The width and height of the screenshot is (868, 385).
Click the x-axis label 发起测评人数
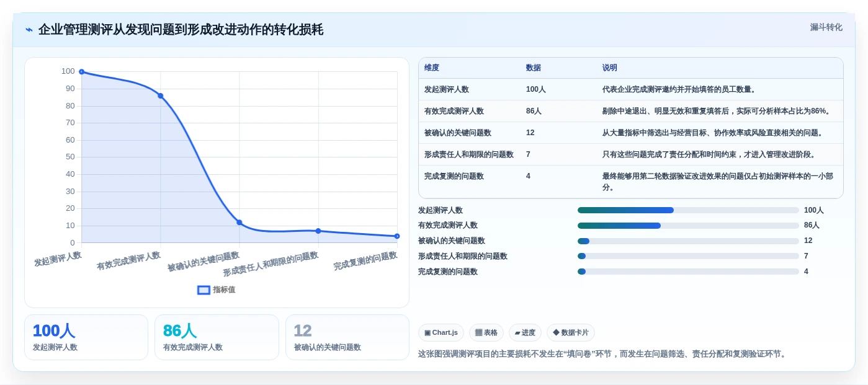58,259
